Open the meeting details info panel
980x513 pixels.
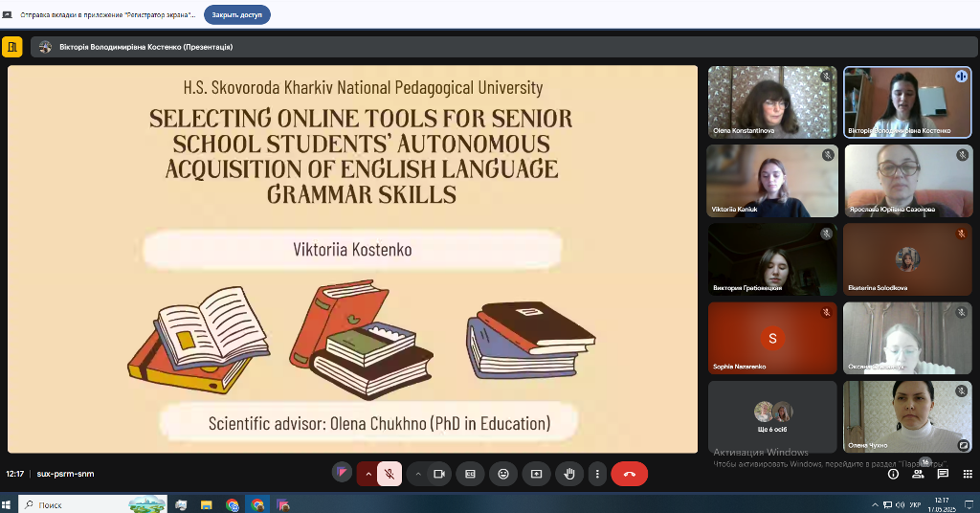(x=893, y=475)
